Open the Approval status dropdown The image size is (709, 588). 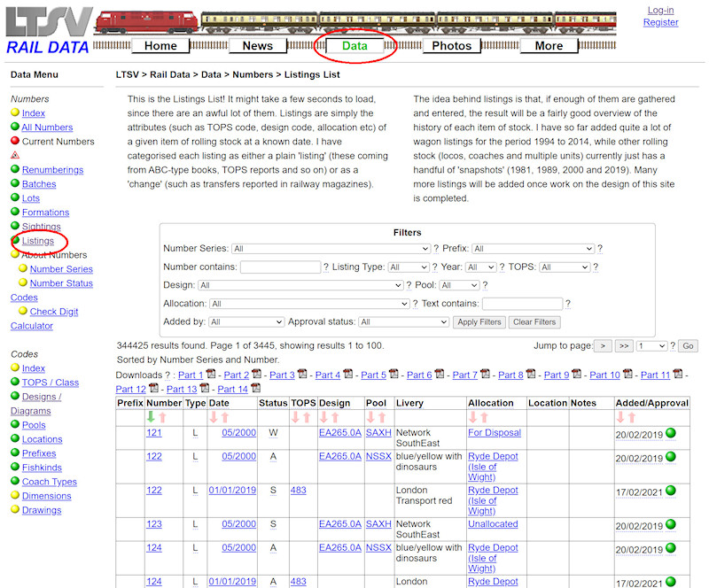pyautogui.click(x=403, y=322)
